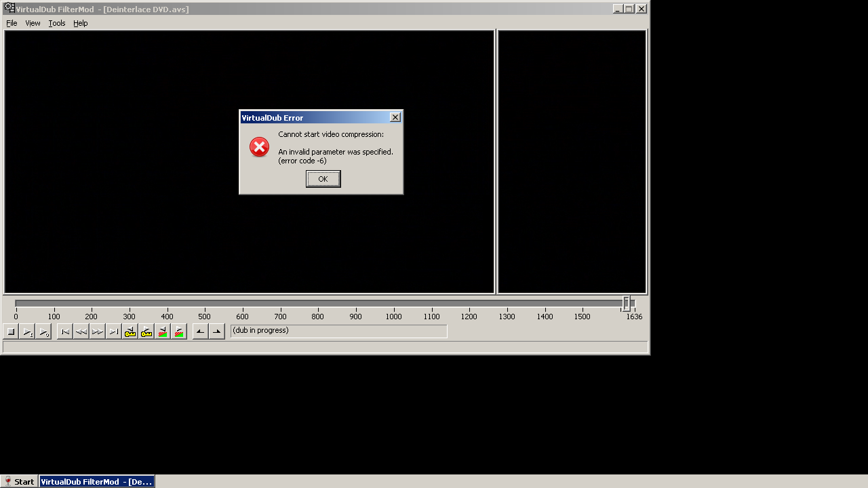Click the 1636 end frame label
Viewport: 868px width, 488px height.
click(x=634, y=317)
